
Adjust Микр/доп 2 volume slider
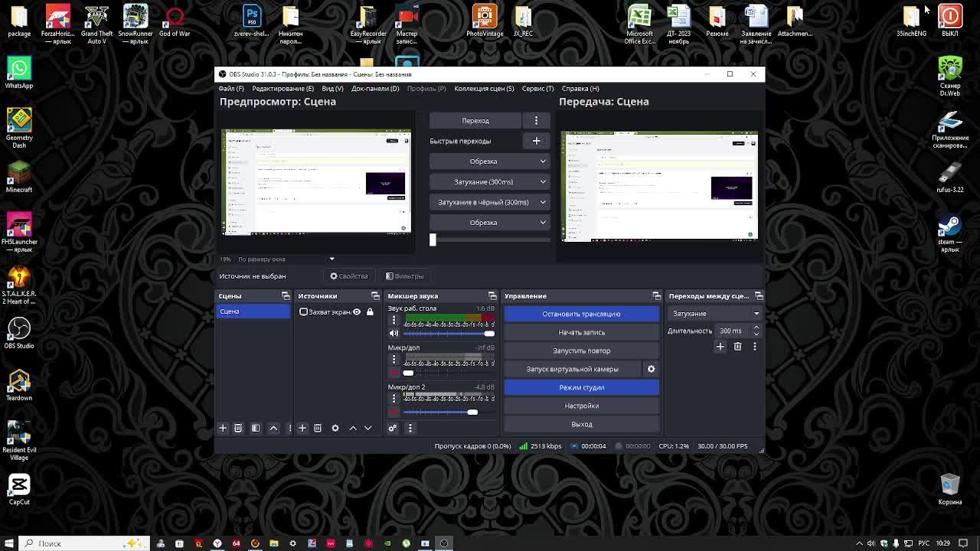click(449, 412)
